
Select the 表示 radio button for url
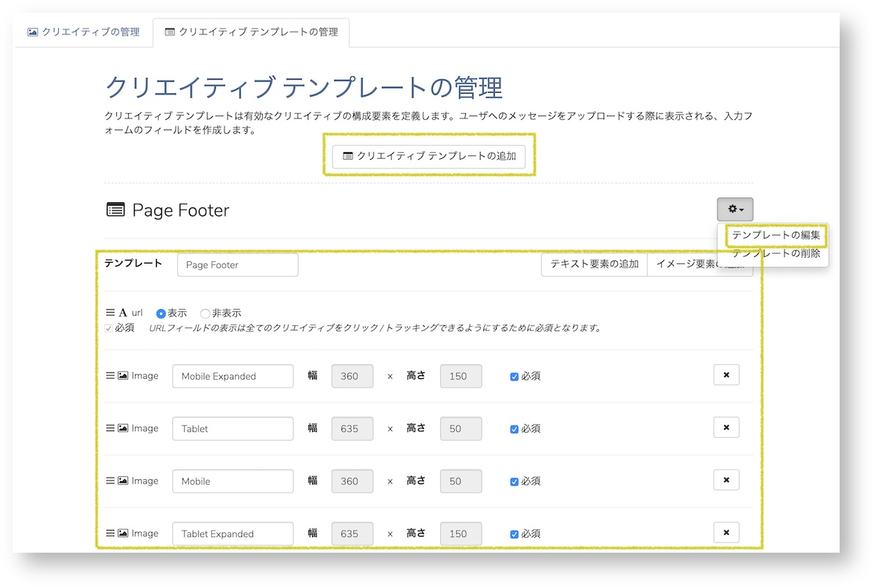coord(160,314)
